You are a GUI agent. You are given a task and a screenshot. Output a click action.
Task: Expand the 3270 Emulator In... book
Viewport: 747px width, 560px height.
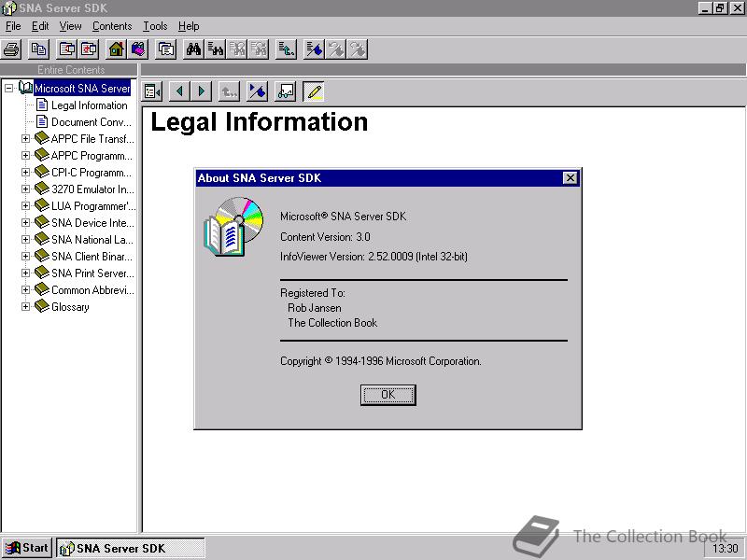coord(26,189)
